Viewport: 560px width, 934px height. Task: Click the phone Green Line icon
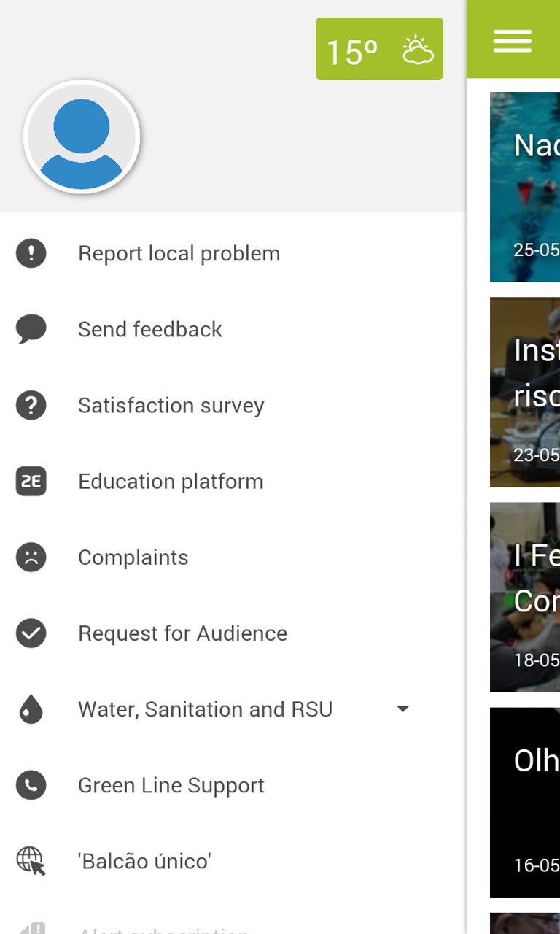pos(31,785)
